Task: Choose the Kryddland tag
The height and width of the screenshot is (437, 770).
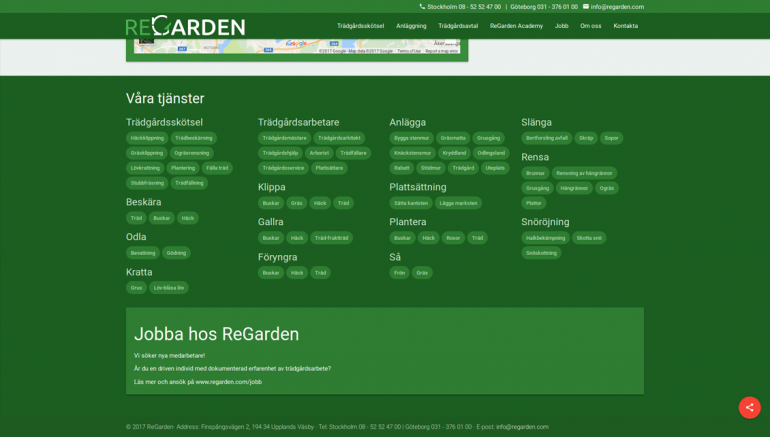Action: (x=454, y=153)
